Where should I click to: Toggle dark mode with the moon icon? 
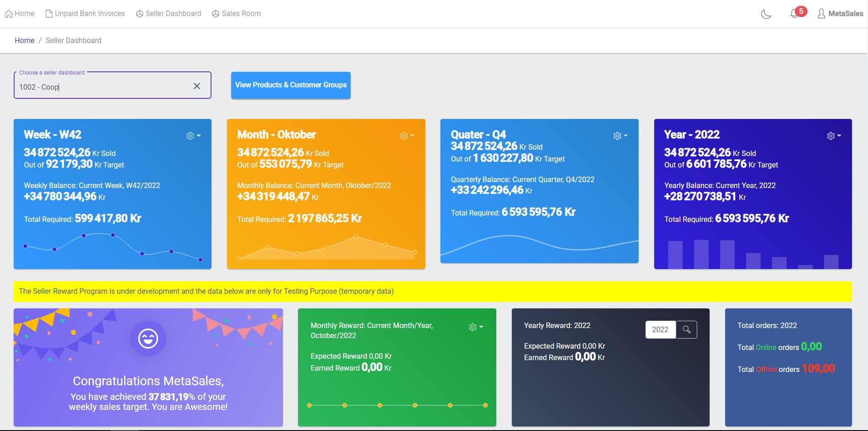(x=766, y=14)
